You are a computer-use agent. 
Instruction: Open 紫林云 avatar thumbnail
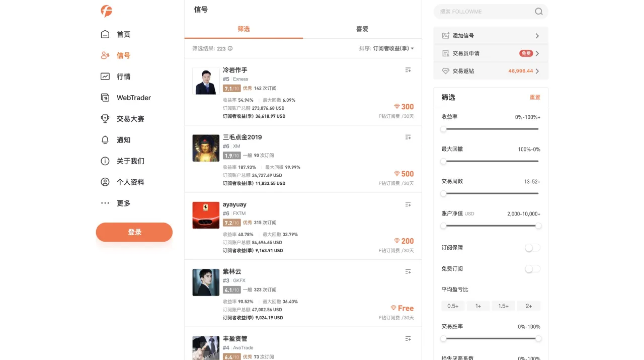click(x=206, y=282)
